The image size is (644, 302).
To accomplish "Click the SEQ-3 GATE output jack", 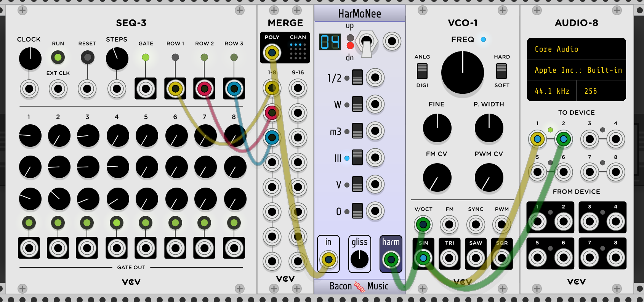I will click(x=146, y=89).
